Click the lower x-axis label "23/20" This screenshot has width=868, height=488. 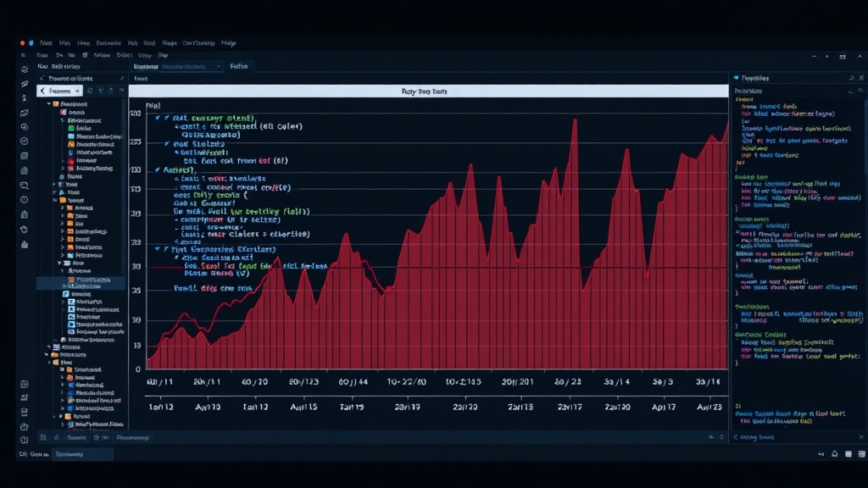(x=465, y=408)
